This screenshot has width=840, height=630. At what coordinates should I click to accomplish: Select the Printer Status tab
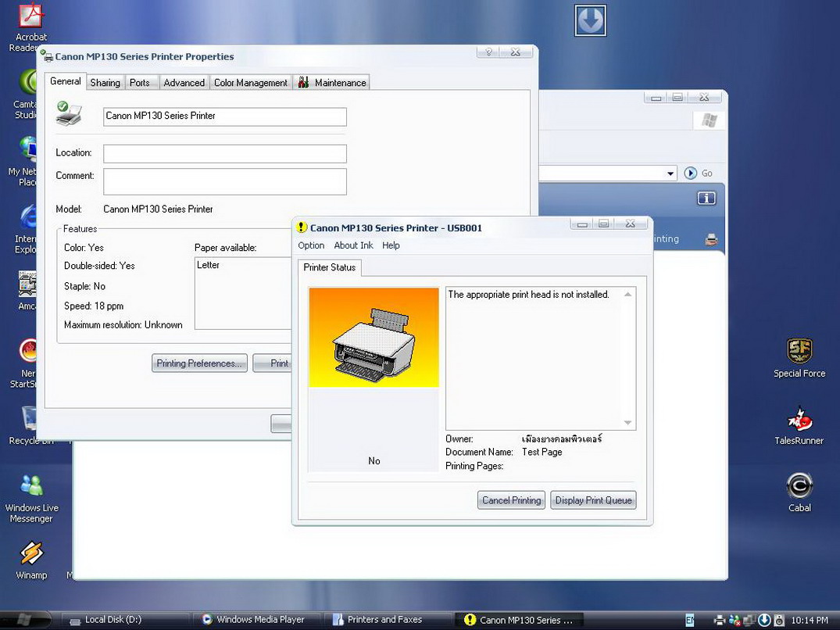click(x=330, y=267)
